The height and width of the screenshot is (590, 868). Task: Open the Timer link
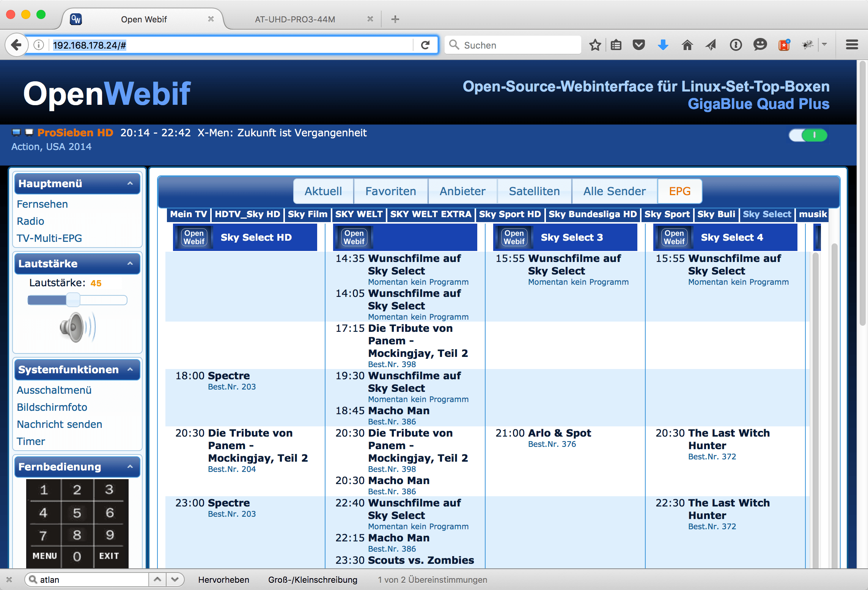coord(31,442)
